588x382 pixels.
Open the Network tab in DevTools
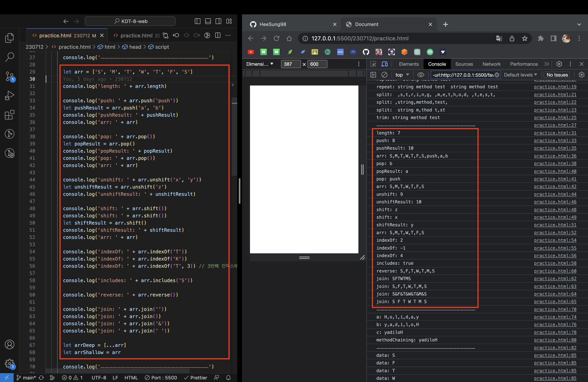pyautogui.click(x=491, y=64)
